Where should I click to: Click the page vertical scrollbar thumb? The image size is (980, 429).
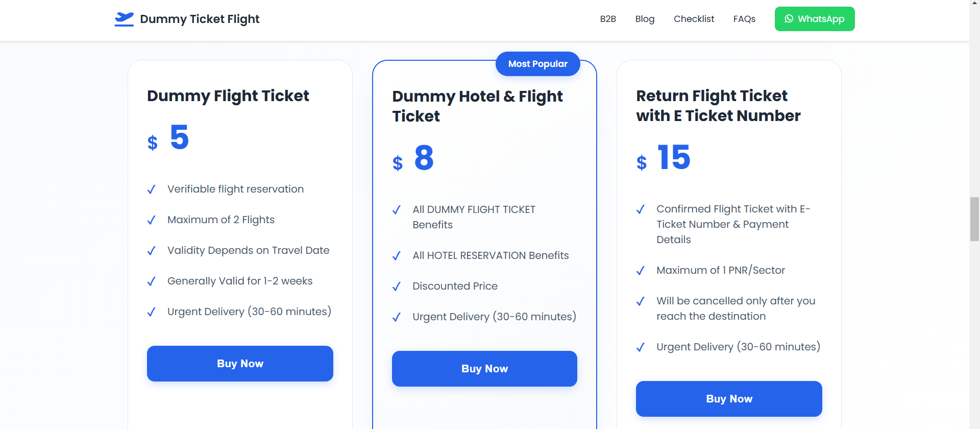[974, 219]
